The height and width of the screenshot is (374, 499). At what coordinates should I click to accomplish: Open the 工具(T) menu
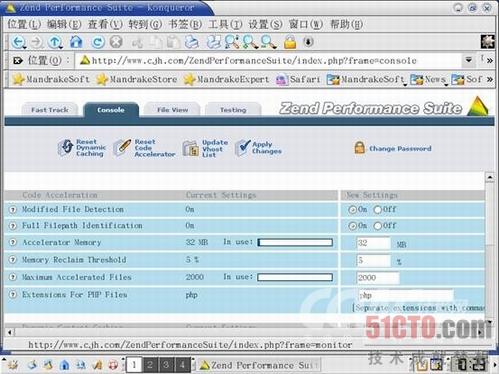[x=225, y=24]
